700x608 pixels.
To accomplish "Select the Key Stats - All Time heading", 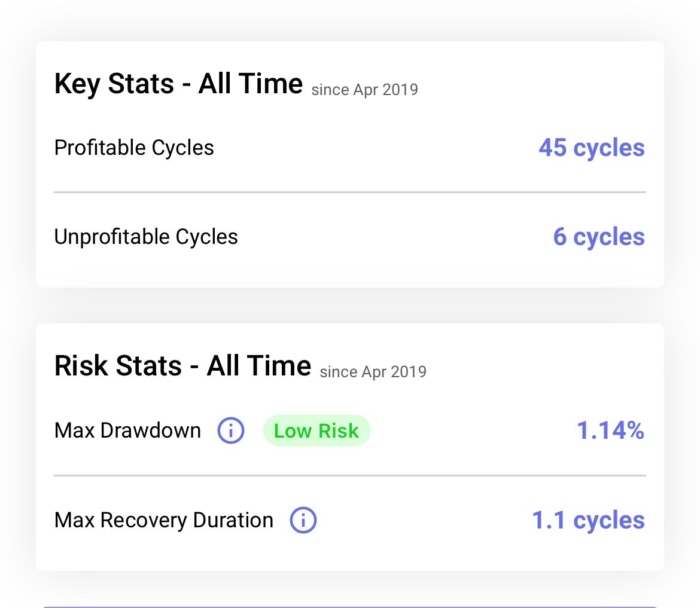I will pos(178,84).
